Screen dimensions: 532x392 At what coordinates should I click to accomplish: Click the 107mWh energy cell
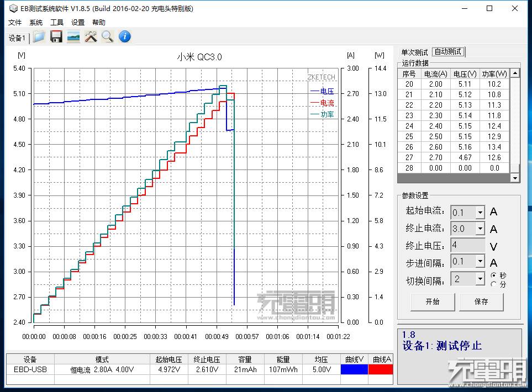[x=283, y=369]
